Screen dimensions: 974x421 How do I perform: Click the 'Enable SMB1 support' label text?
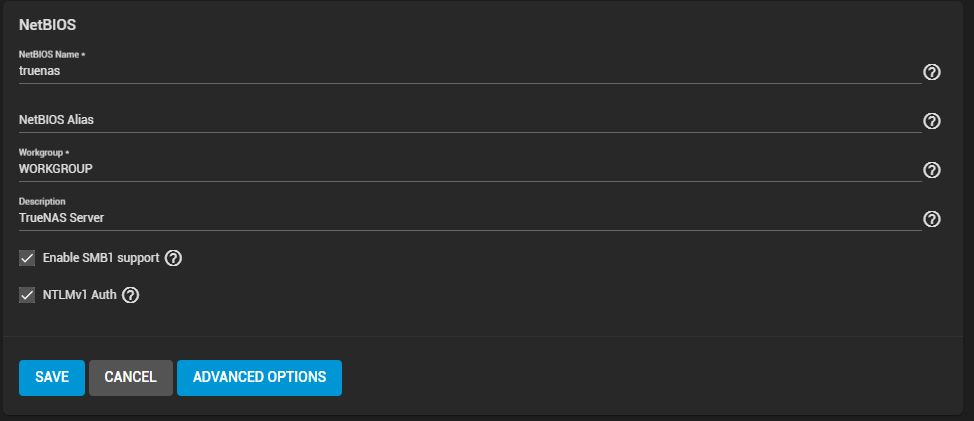pos(101,258)
